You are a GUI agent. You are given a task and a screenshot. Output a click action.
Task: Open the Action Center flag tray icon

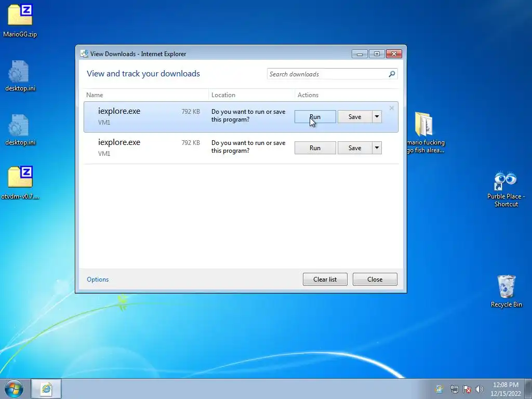[x=467, y=389]
